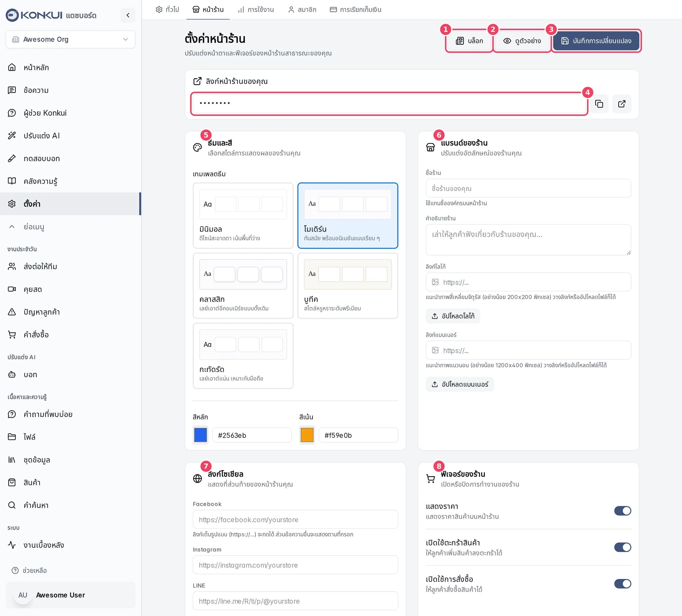Open ผู้ช่วย Konkui in the sidebar

coord(70,113)
